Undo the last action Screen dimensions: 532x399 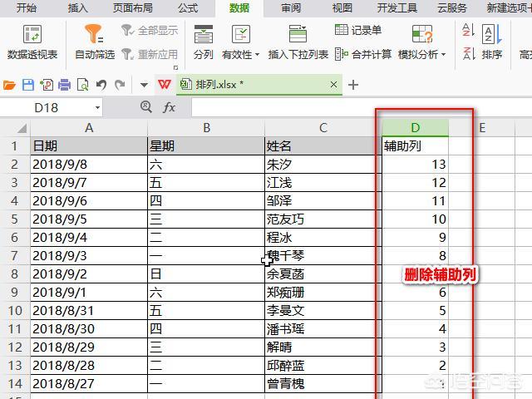(101, 85)
